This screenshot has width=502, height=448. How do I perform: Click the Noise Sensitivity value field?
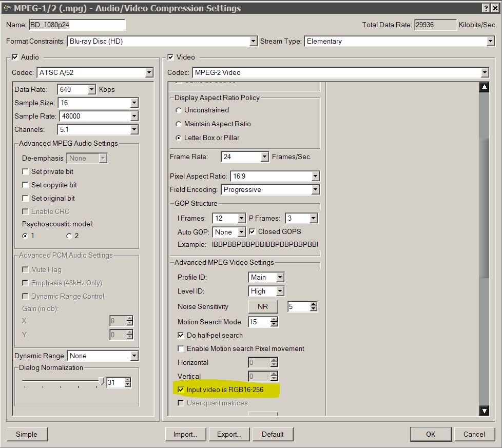point(299,306)
